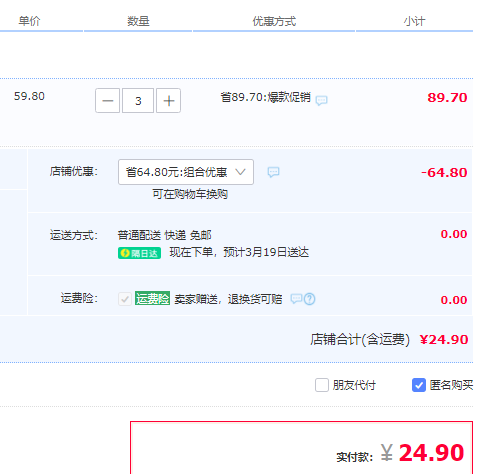This screenshot has width=485, height=474.
Task: Open the 店铺优惠 discount dropdown
Action: [186, 172]
